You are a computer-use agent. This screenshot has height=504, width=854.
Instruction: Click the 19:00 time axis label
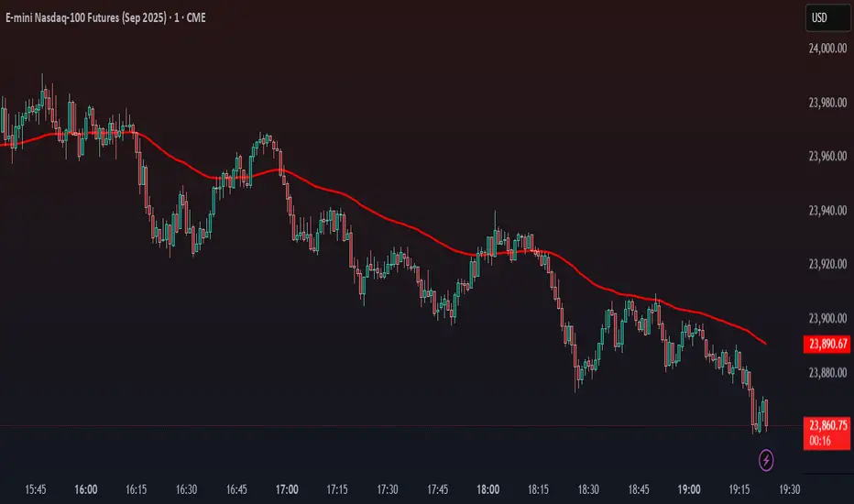coord(689,489)
